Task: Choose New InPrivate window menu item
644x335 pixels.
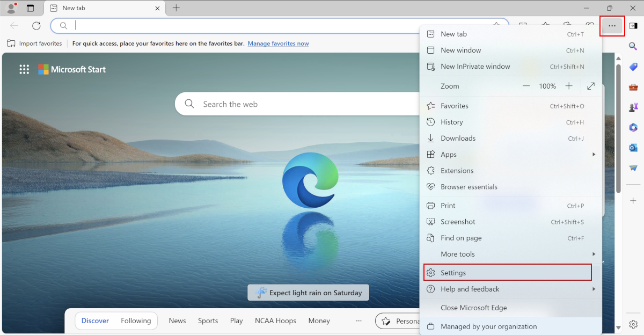Action: tap(475, 67)
